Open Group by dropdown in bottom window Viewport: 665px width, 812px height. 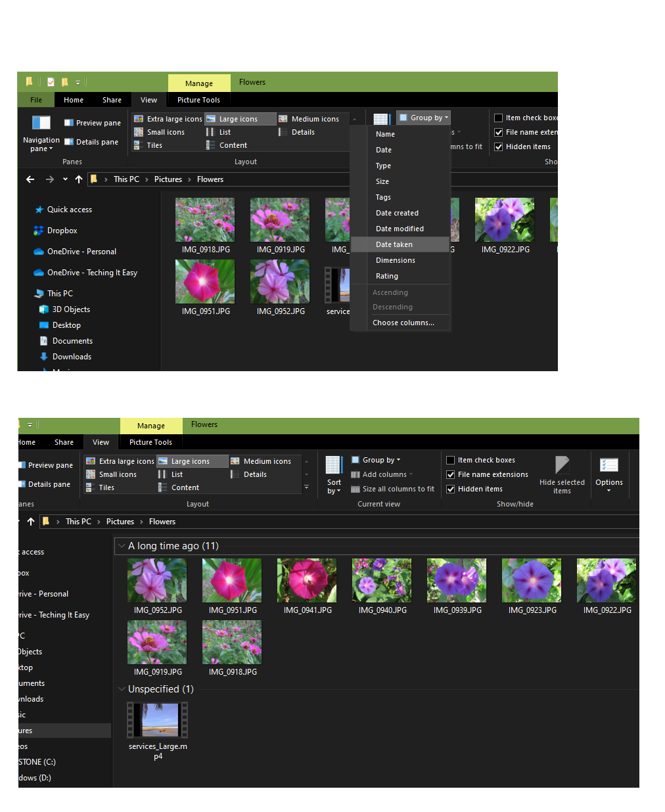click(377, 460)
